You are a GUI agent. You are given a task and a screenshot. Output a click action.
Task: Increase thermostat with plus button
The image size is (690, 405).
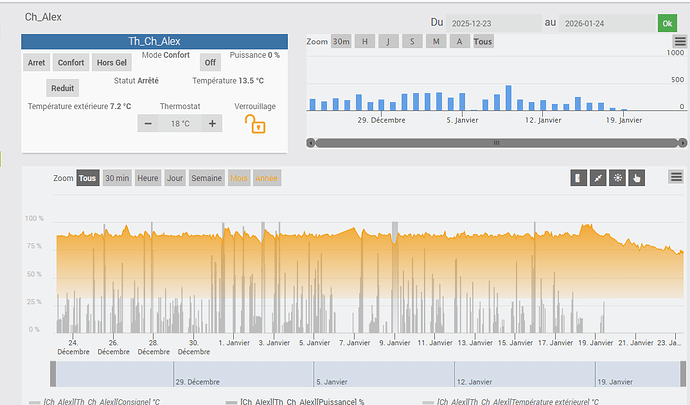click(x=212, y=123)
